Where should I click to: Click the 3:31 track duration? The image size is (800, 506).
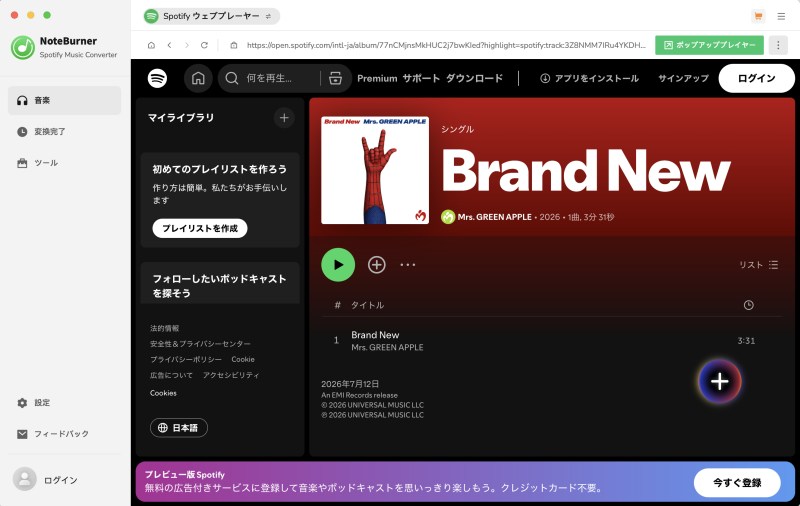(746, 341)
